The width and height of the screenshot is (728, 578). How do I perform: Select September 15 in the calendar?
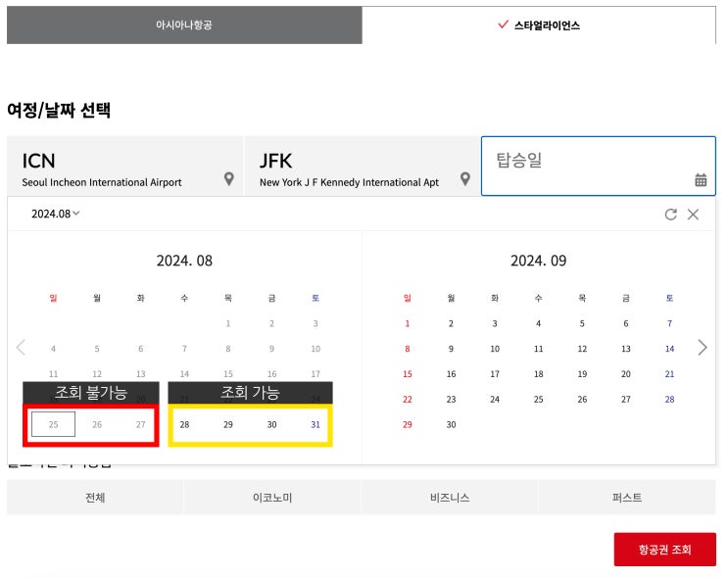(408, 373)
